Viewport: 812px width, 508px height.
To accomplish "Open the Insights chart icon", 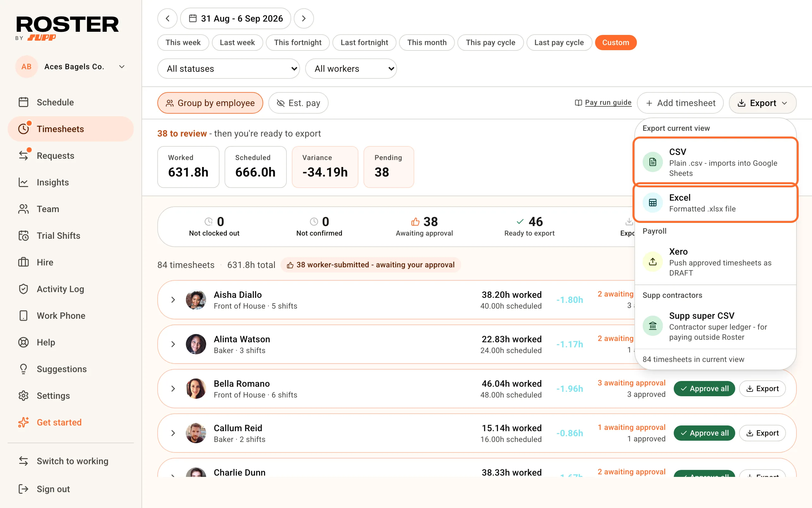I will [23, 182].
